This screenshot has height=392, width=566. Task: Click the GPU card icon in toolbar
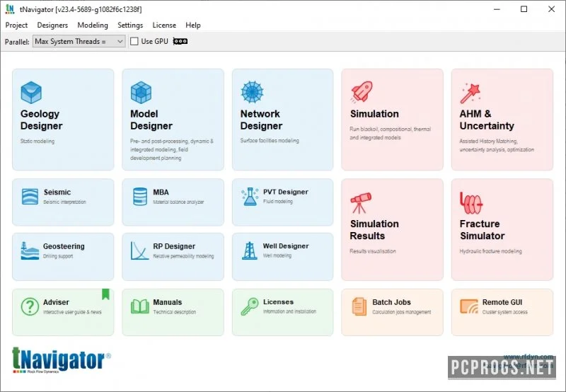point(180,41)
